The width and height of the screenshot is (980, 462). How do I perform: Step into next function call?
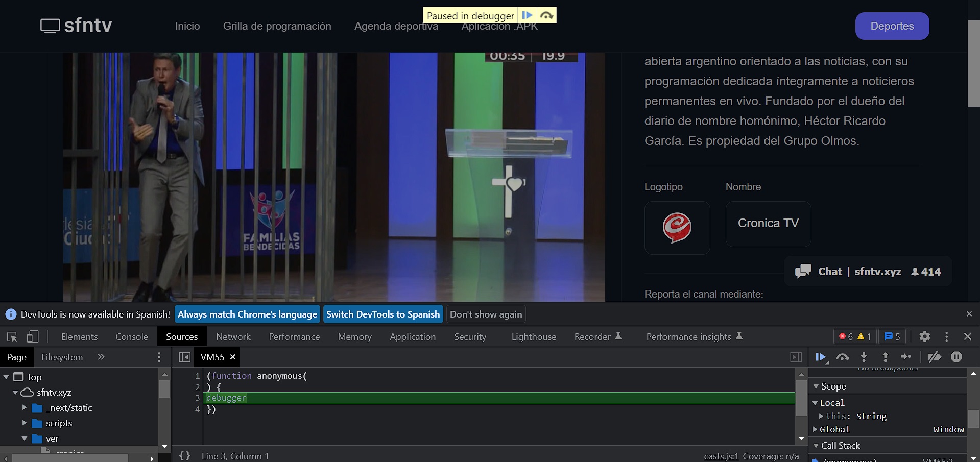864,357
